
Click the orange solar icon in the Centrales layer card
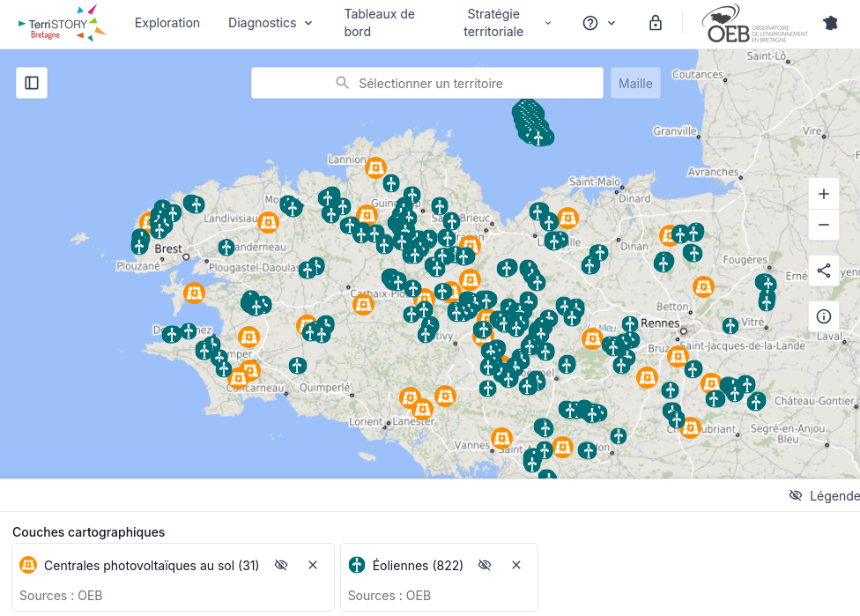(28, 565)
